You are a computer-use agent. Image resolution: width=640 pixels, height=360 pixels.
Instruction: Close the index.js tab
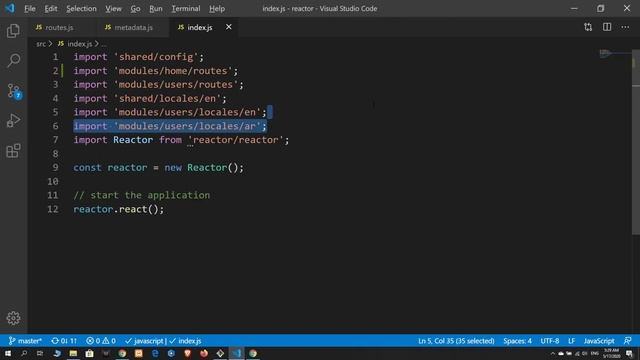[x=229, y=27]
